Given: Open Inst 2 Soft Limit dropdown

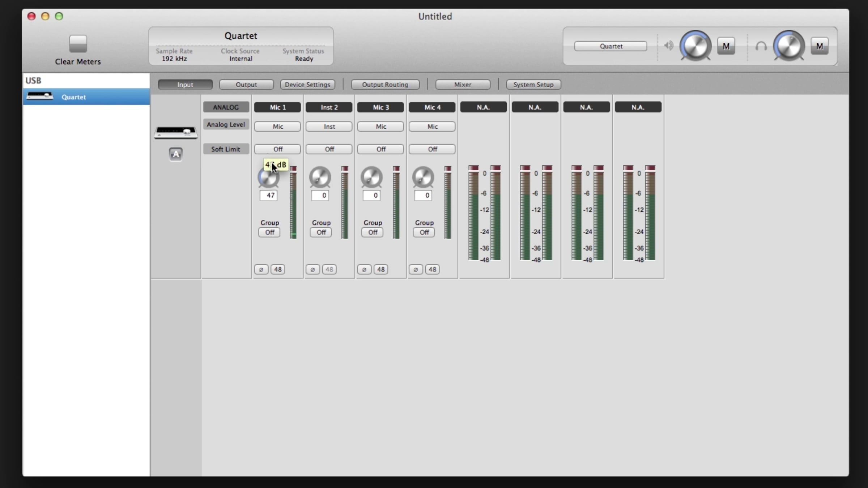Looking at the screenshot, I should click(x=329, y=149).
